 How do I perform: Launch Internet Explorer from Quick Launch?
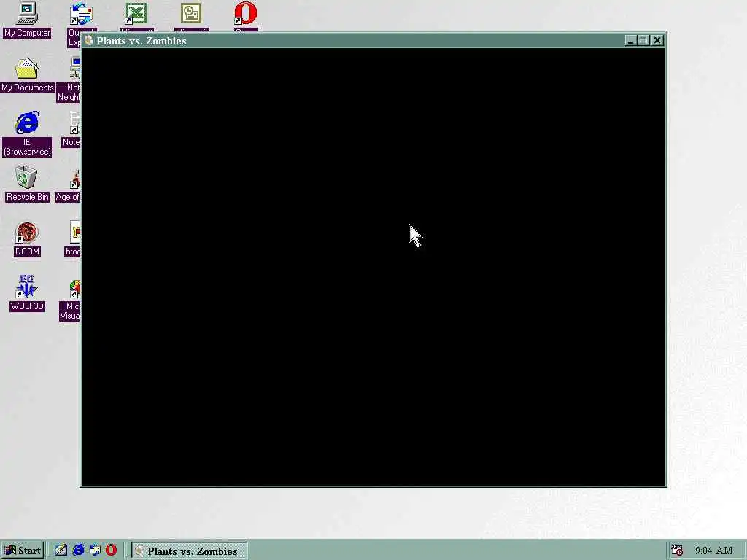(78, 551)
